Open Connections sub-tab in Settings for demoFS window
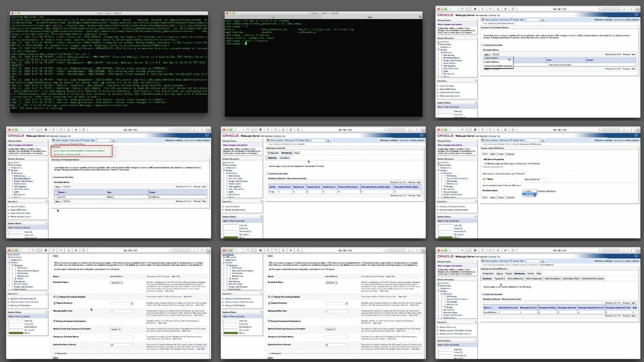 pyautogui.click(x=285, y=158)
